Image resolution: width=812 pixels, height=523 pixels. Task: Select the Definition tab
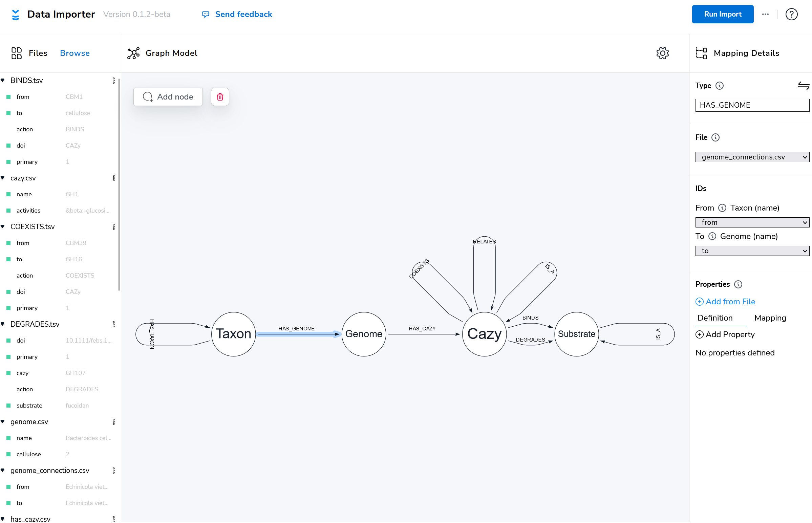click(714, 318)
